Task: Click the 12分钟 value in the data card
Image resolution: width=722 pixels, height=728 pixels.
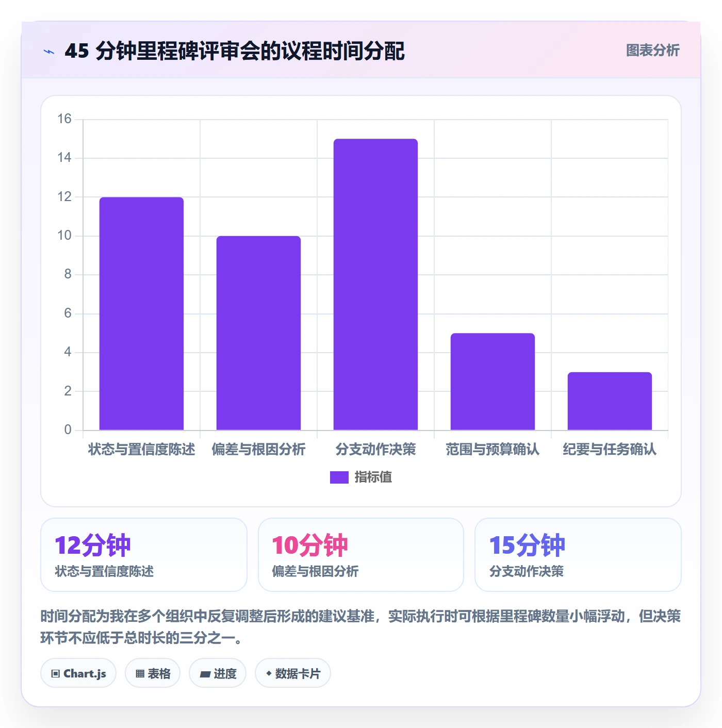Action: pos(93,545)
